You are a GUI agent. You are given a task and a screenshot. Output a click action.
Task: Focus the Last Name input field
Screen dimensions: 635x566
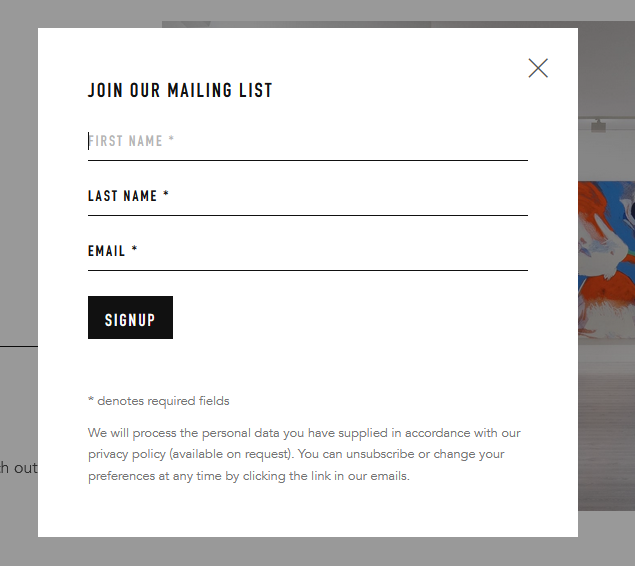pyautogui.click(x=307, y=196)
